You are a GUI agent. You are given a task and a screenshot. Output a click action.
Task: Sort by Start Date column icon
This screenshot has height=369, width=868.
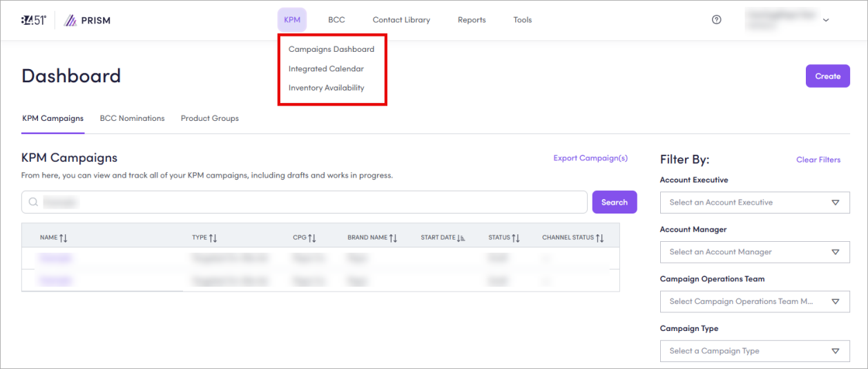[461, 238]
